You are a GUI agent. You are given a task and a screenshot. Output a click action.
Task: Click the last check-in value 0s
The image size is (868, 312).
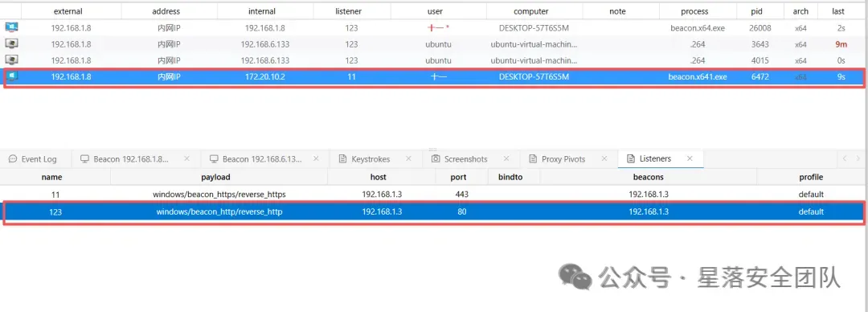[x=841, y=60]
